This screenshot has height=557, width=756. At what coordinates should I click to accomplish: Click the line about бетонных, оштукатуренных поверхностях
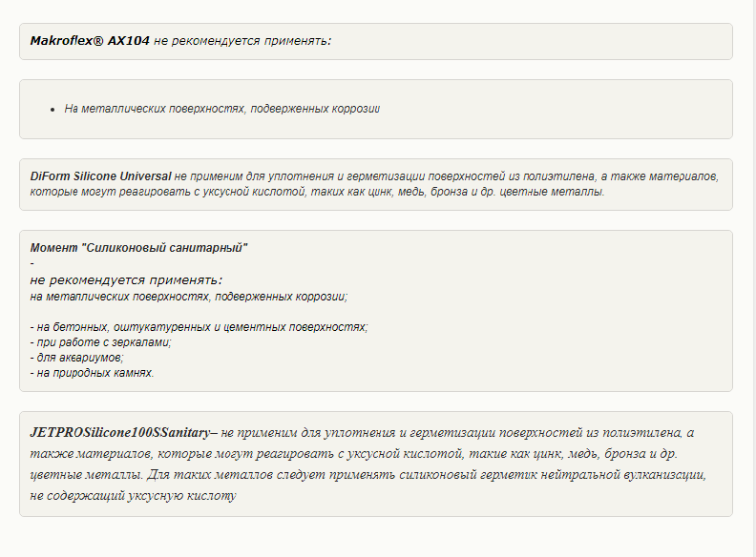(199, 327)
